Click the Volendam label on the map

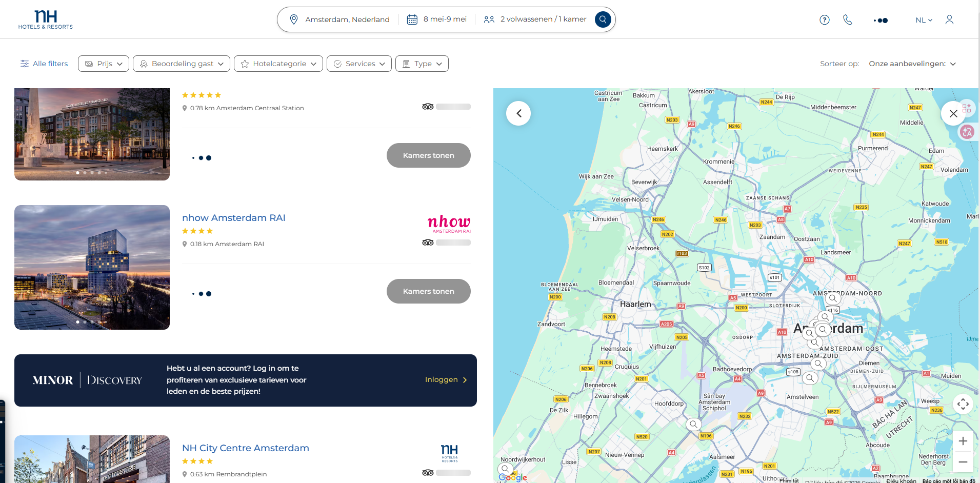click(954, 170)
